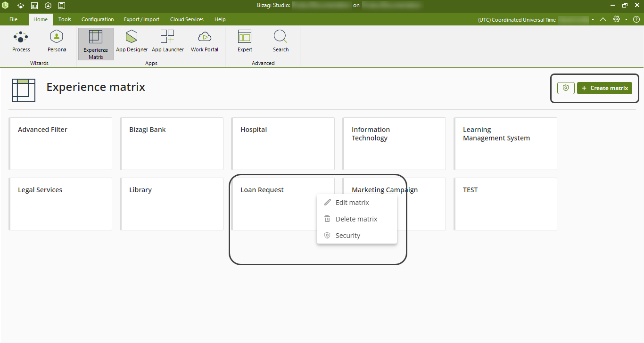Viewport: 644px width, 343px height.
Task: Open the settings gear in top right
Action: coord(617,19)
